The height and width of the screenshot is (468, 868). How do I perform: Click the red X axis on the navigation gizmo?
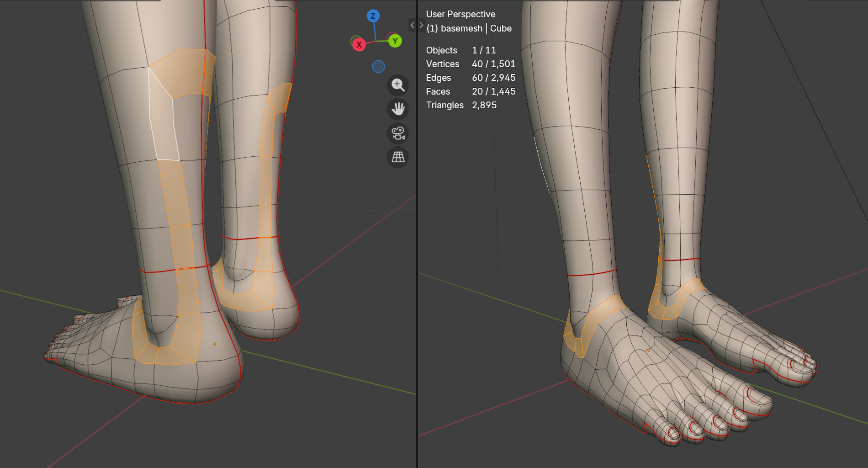(359, 45)
